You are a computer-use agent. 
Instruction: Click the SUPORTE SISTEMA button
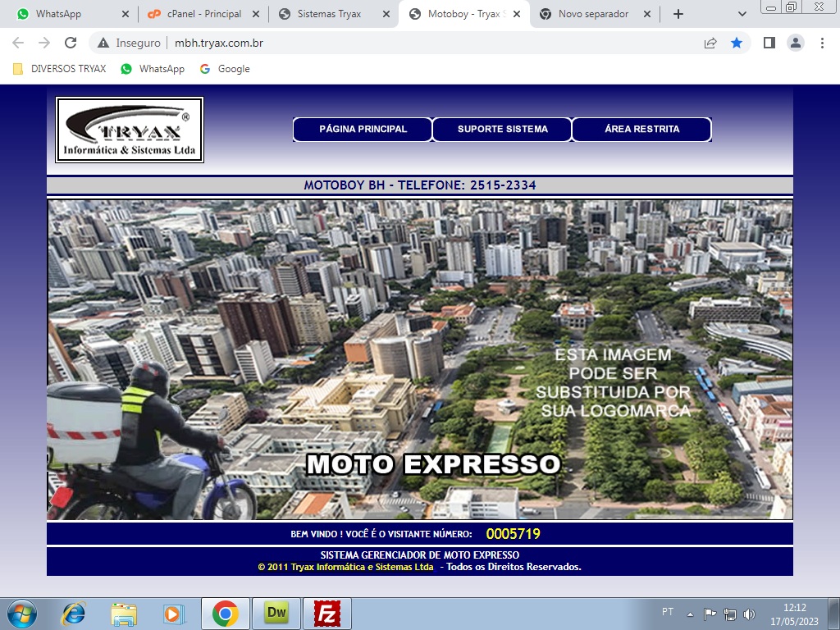(502, 130)
